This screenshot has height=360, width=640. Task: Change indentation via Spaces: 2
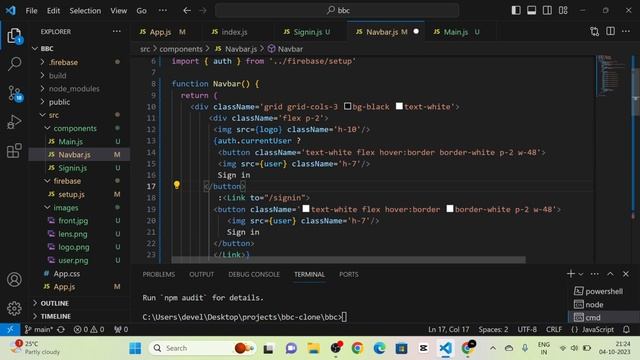(x=493, y=329)
